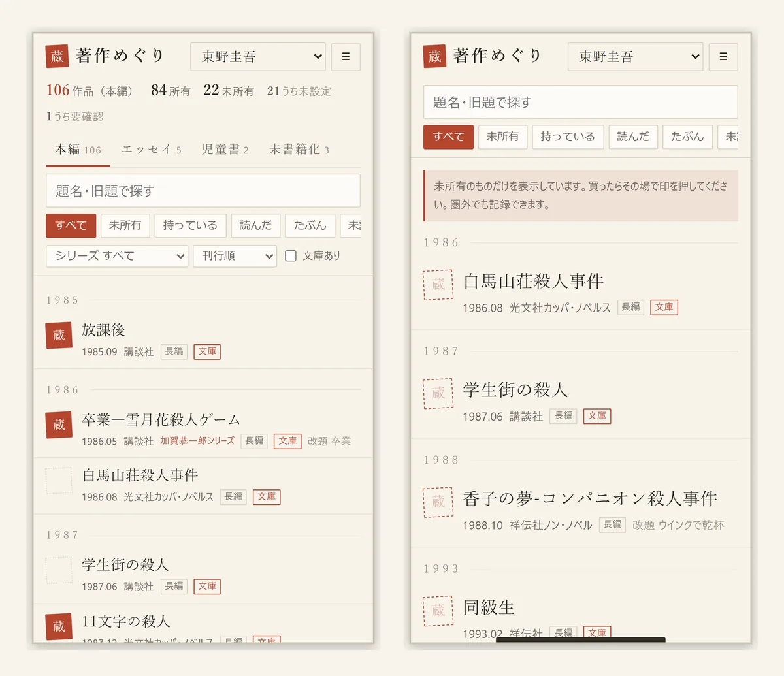Image resolution: width=784 pixels, height=676 pixels.
Task: Select すべて filter on right screen
Action: tap(449, 137)
